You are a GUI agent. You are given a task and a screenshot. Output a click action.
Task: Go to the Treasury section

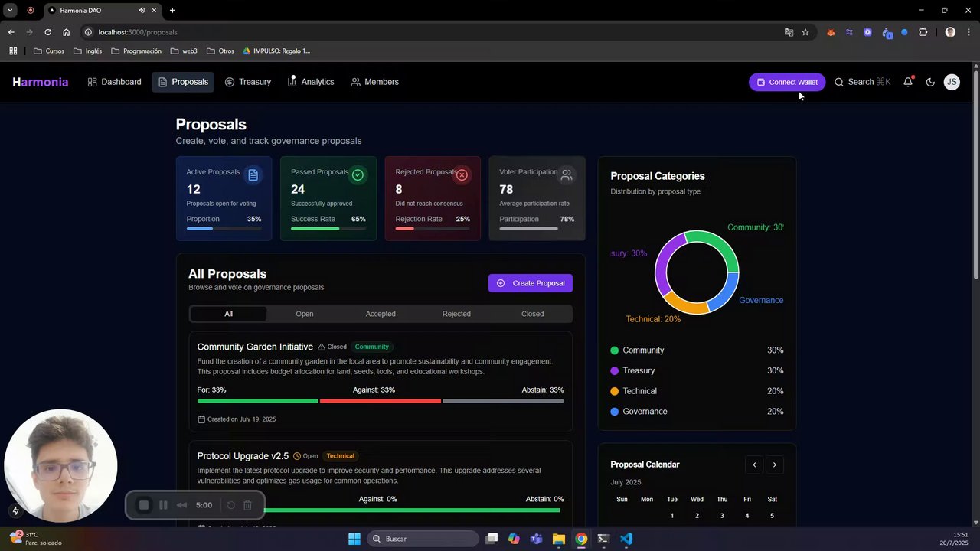(x=248, y=82)
